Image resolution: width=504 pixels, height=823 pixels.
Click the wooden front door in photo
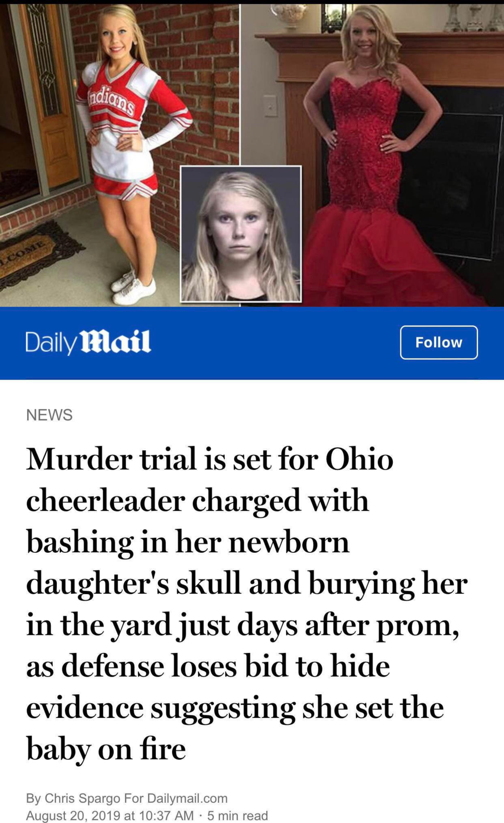pyautogui.click(x=48, y=96)
